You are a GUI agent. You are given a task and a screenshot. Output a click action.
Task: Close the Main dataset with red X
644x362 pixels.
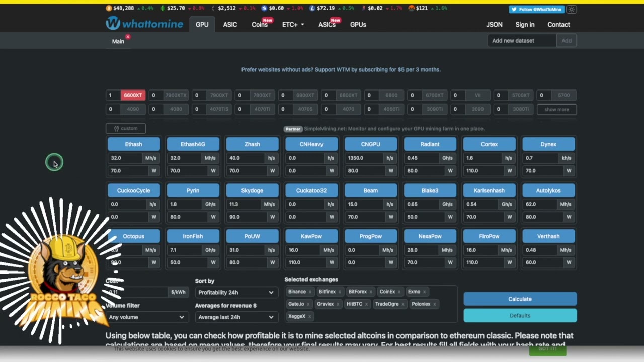click(128, 37)
